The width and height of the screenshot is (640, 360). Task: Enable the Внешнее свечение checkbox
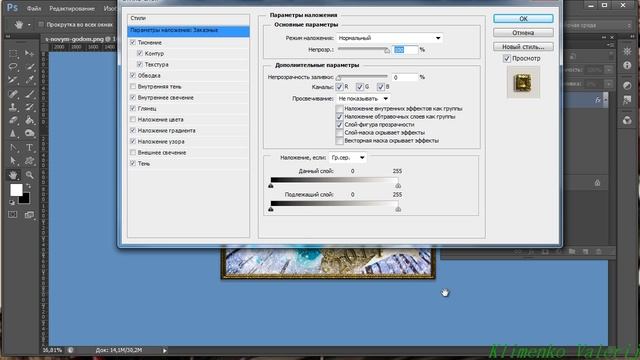pyautogui.click(x=133, y=152)
